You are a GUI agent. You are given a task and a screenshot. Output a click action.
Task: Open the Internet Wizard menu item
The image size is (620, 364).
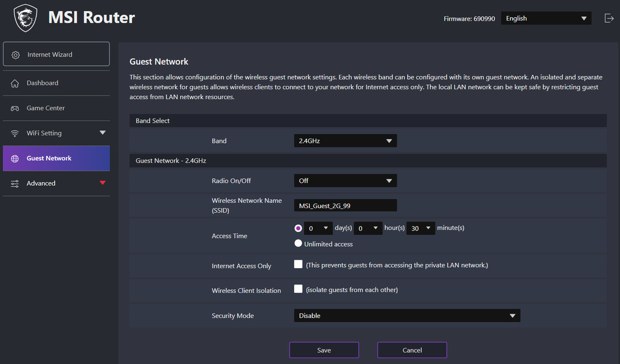tap(56, 54)
